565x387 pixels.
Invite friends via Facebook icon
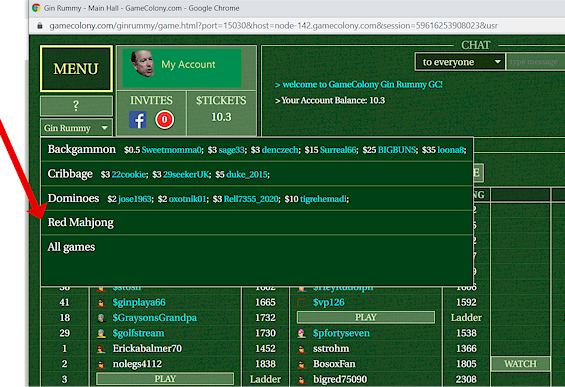click(x=138, y=120)
